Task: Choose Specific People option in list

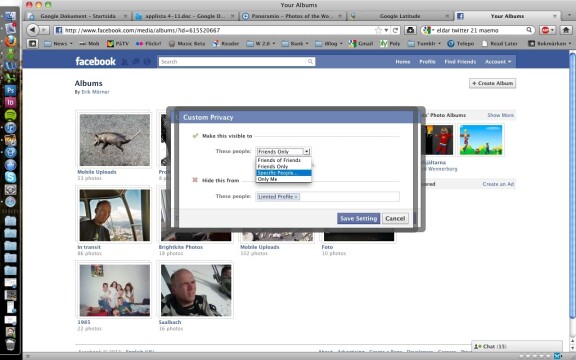Action: click(x=284, y=173)
